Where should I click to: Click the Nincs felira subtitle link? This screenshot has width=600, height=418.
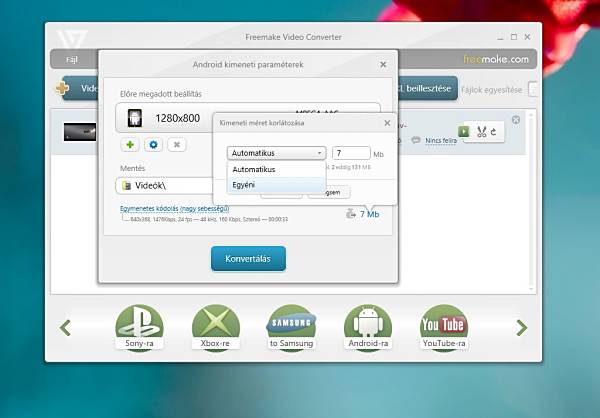coord(441,140)
